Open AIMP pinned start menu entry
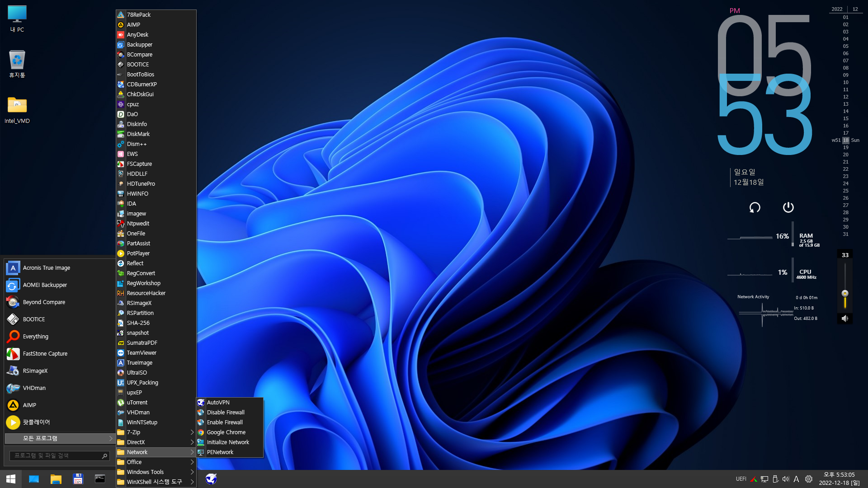 coord(59,405)
